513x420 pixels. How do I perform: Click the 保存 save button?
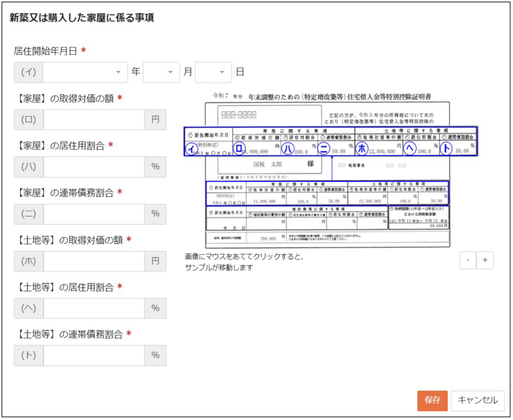click(x=432, y=400)
